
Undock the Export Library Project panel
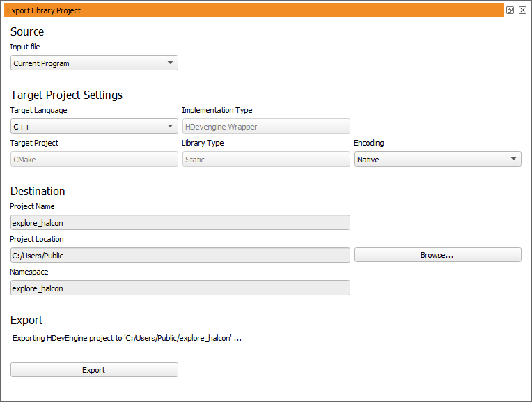click(x=510, y=10)
